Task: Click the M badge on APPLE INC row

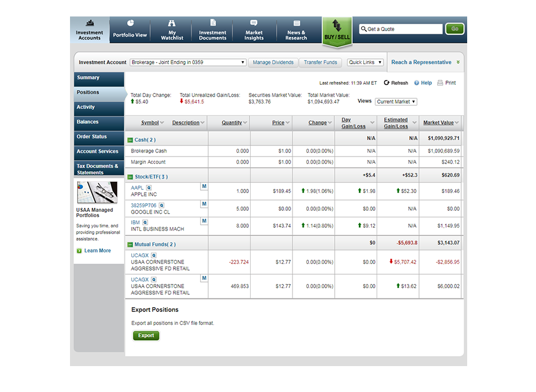Action: tap(204, 187)
